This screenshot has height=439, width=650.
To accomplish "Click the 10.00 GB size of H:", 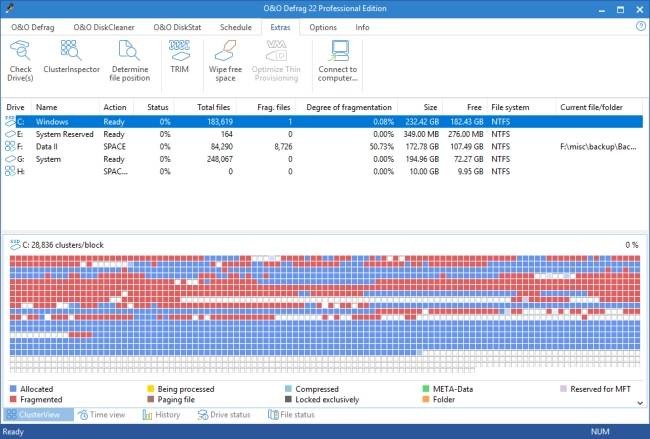I will coord(424,172).
